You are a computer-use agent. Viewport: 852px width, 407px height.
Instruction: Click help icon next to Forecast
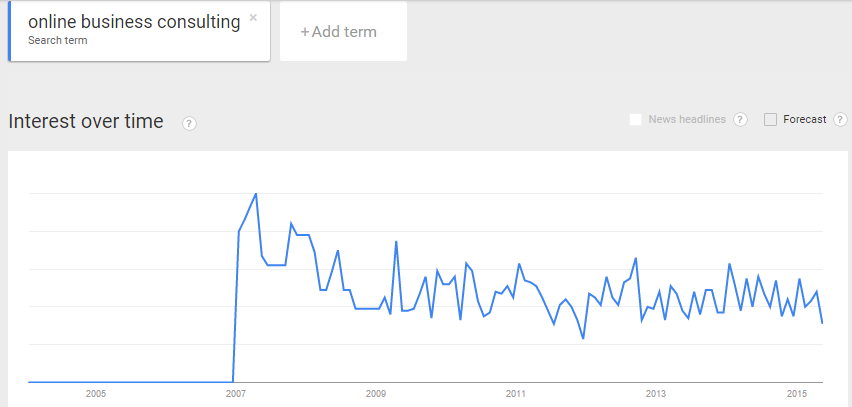click(x=840, y=120)
